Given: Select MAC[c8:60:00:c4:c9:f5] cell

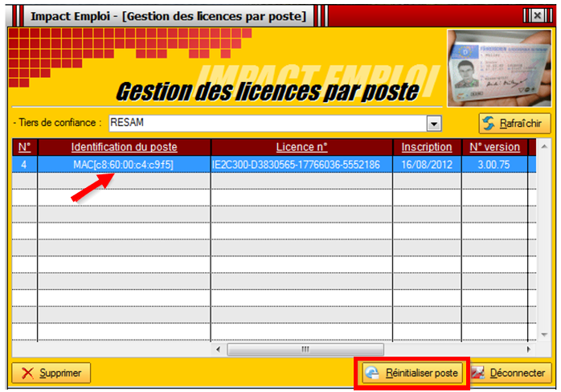Looking at the screenshot, I should point(124,165).
